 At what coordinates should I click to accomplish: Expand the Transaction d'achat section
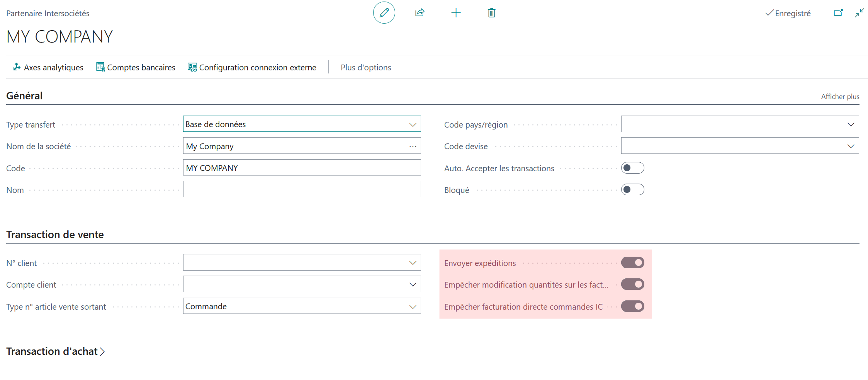coord(56,351)
